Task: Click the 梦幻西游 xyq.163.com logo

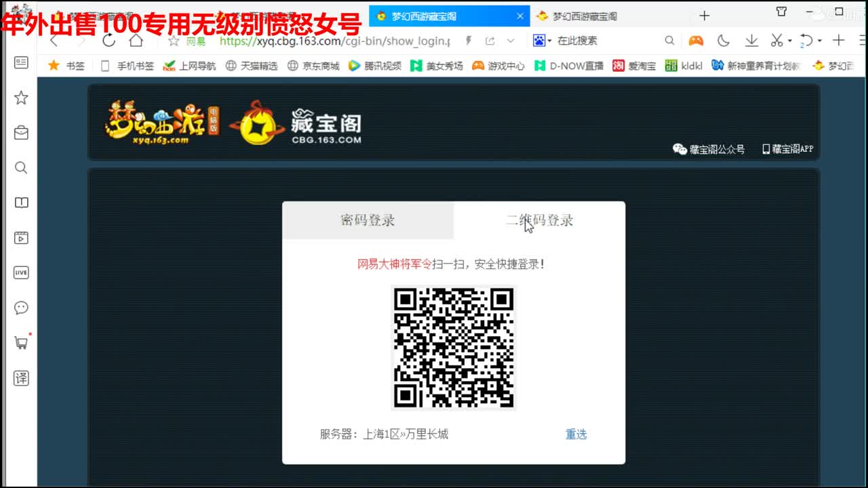Action: (x=161, y=122)
